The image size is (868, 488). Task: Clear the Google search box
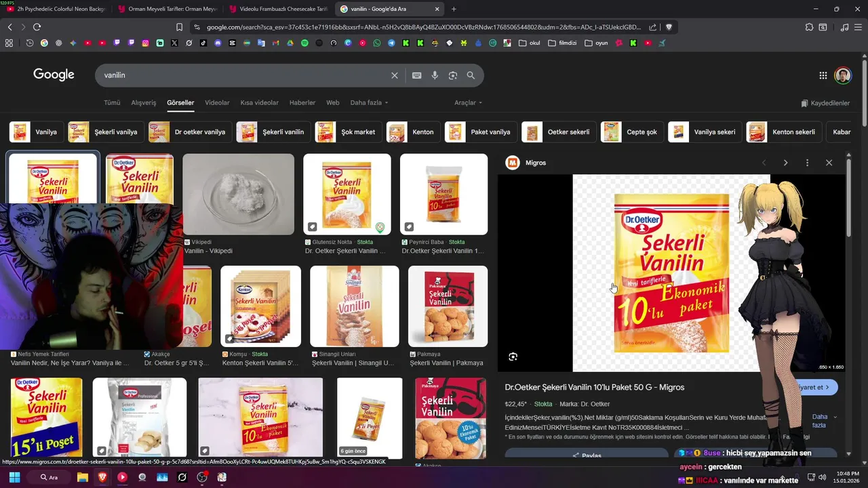(x=395, y=75)
